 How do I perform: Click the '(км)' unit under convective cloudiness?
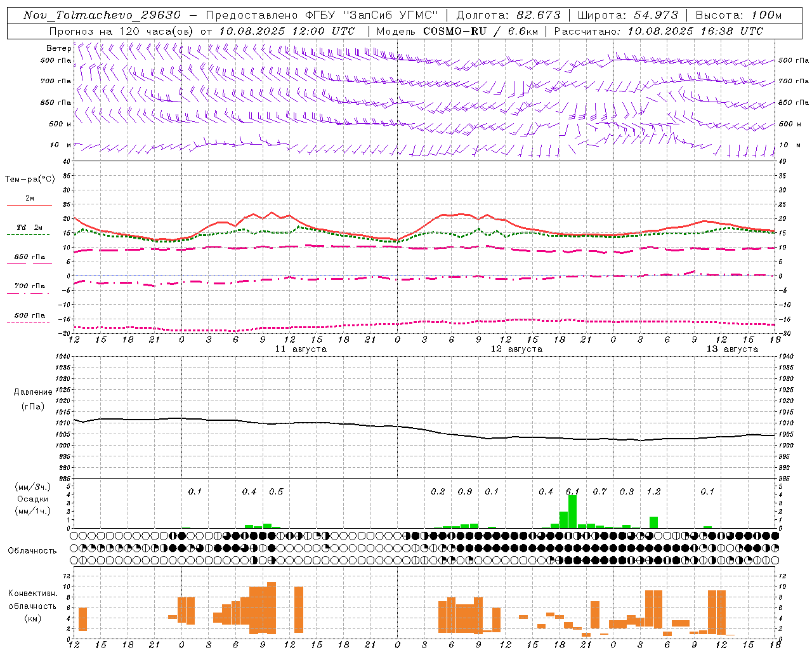pyautogui.click(x=33, y=618)
